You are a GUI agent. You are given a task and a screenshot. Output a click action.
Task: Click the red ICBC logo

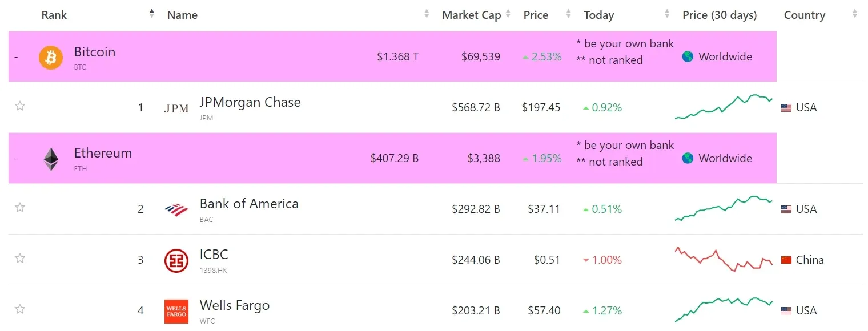176,260
